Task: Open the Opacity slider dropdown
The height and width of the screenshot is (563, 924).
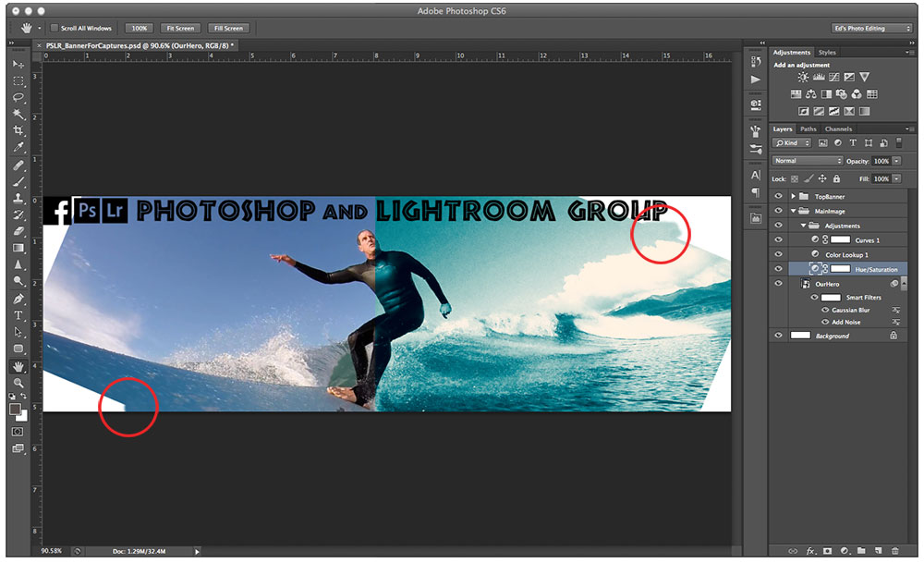Action: (x=896, y=161)
